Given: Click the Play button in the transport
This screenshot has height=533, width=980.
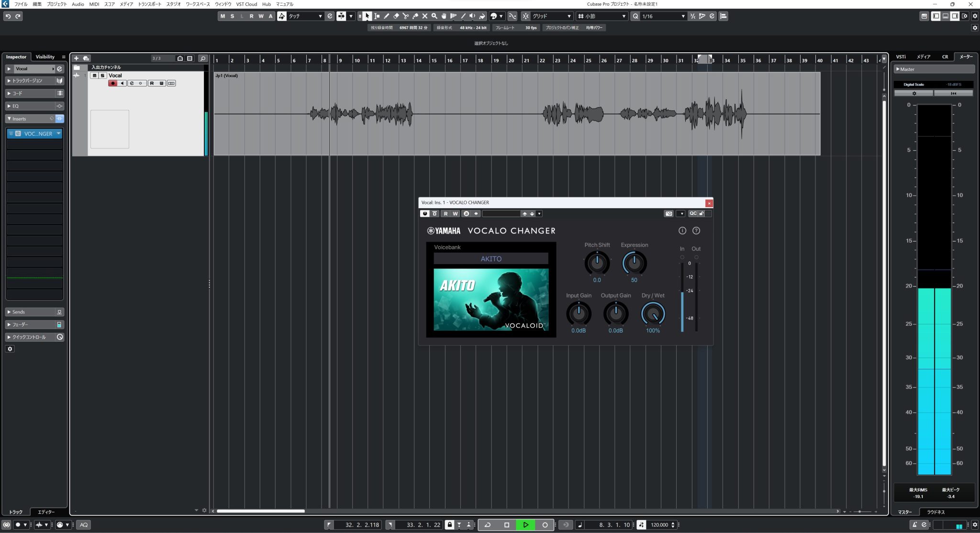Looking at the screenshot, I should coord(526,524).
